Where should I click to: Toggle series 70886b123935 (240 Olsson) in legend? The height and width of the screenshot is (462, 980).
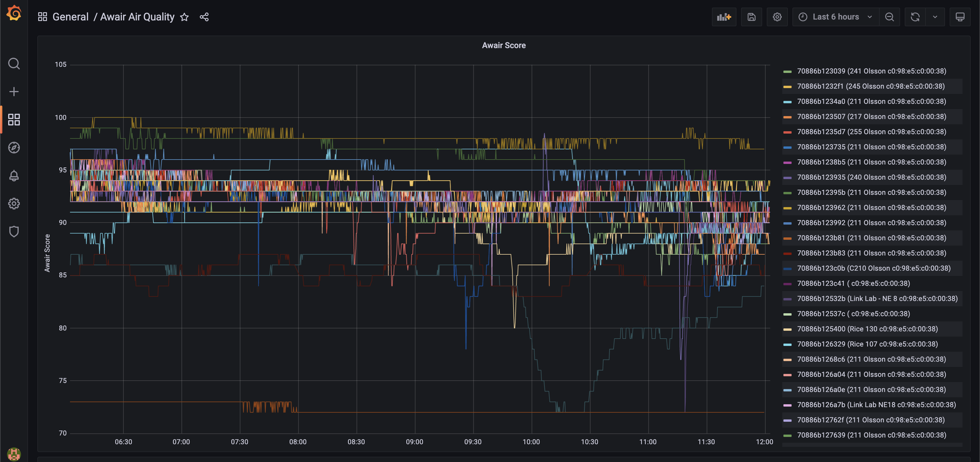pos(871,177)
